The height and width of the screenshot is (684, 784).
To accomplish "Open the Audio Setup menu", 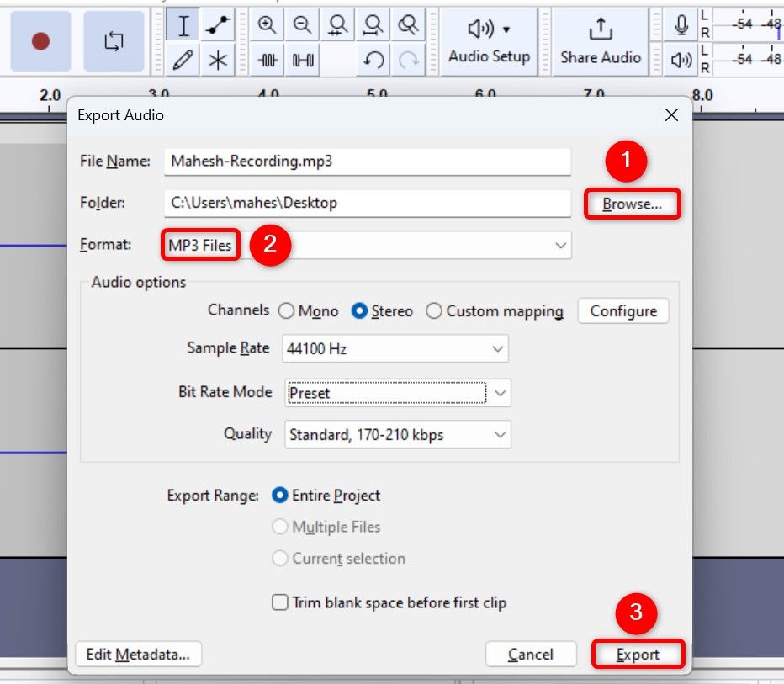I will pyautogui.click(x=489, y=40).
